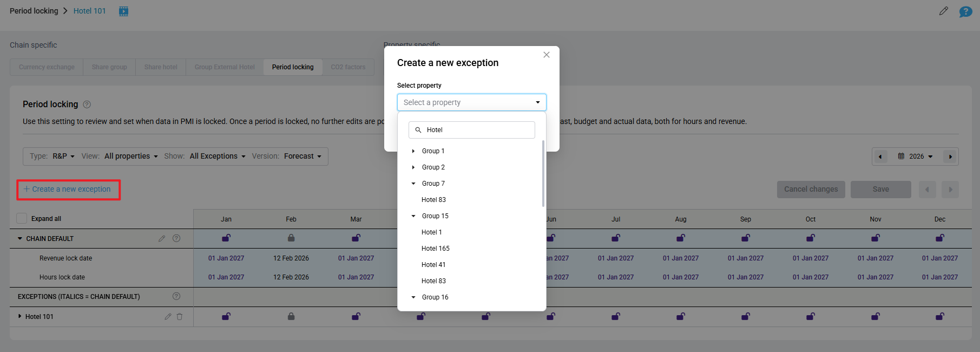Open the CO2 factors tab

pos(348,67)
